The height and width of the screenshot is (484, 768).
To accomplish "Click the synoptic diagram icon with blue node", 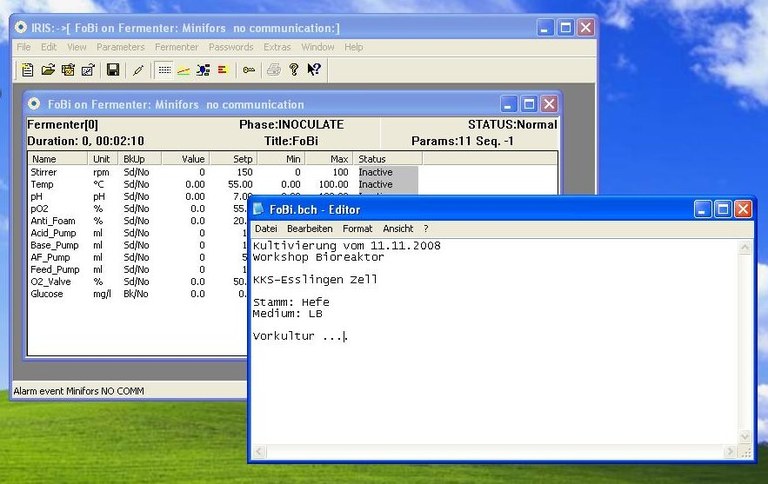I will (x=203, y=70).
